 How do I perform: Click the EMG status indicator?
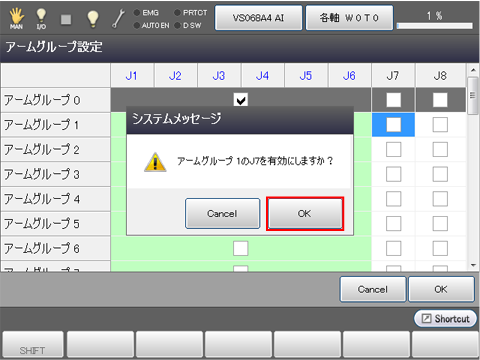(146, 13)
